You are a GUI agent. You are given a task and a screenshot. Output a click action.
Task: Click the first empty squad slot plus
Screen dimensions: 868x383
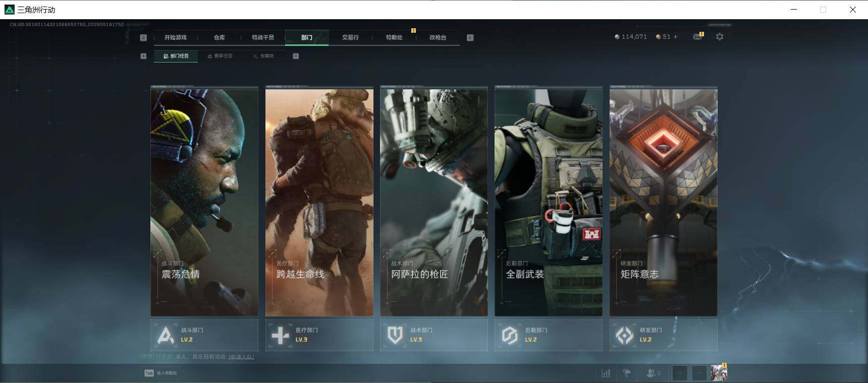point(679,373)
